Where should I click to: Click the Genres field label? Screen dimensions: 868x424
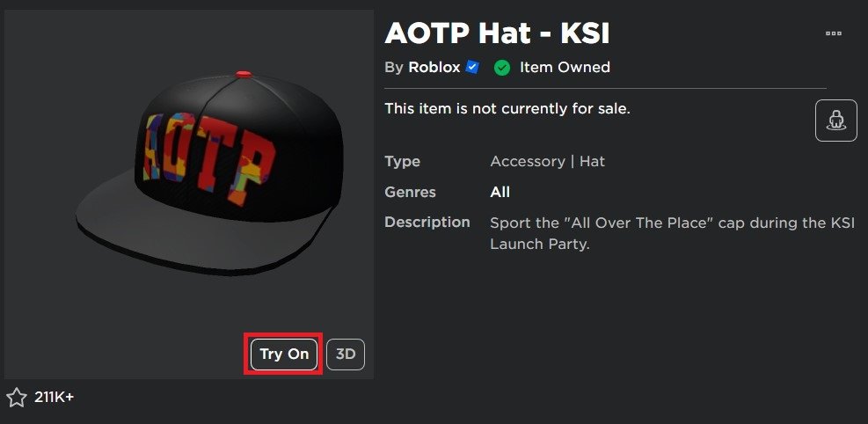410,192
